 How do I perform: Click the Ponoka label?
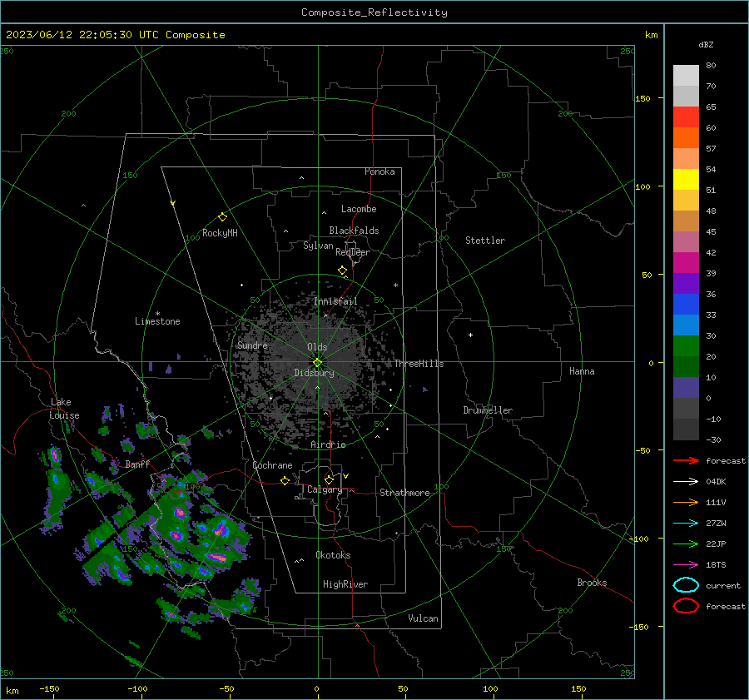379,171
